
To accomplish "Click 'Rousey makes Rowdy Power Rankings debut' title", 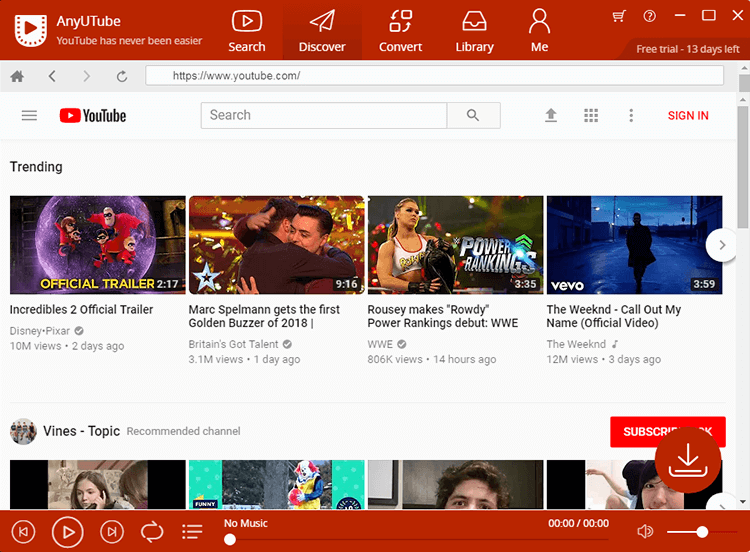I will tap(442, 316).
